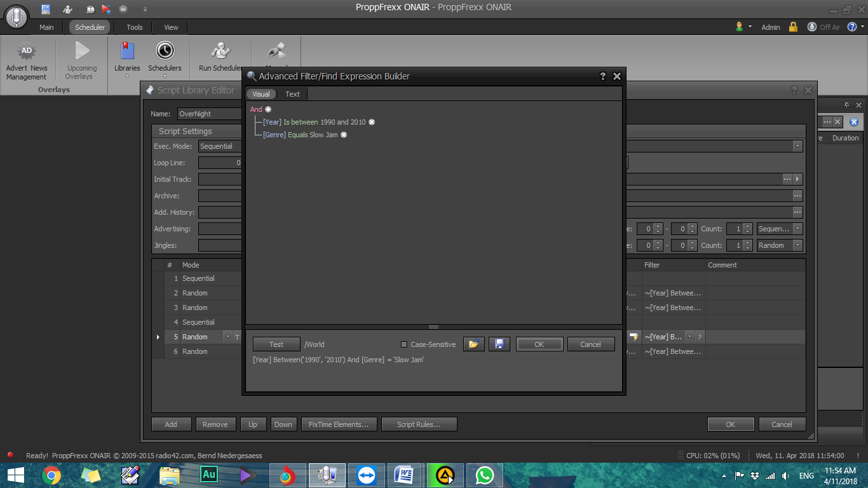Click the Advertising Count spinner
This screenshot has height=488, width=868.
pyautogui.click(x=740, y=229)
